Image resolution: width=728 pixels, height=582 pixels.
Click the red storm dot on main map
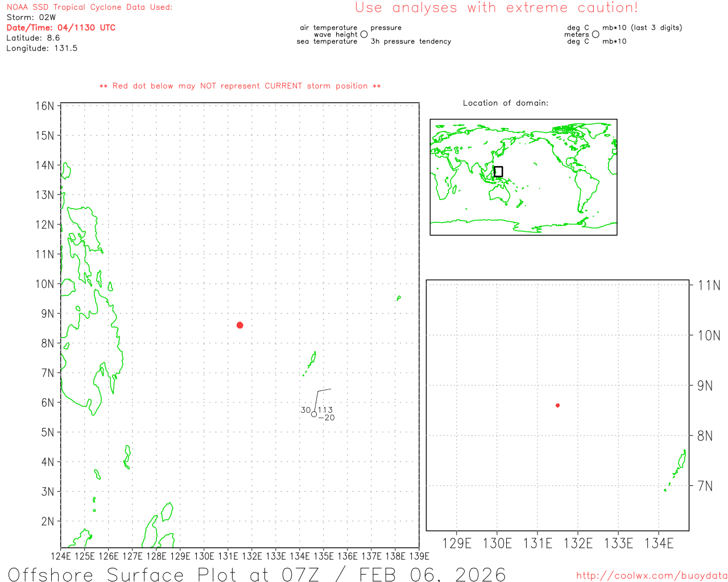[240, 325]
